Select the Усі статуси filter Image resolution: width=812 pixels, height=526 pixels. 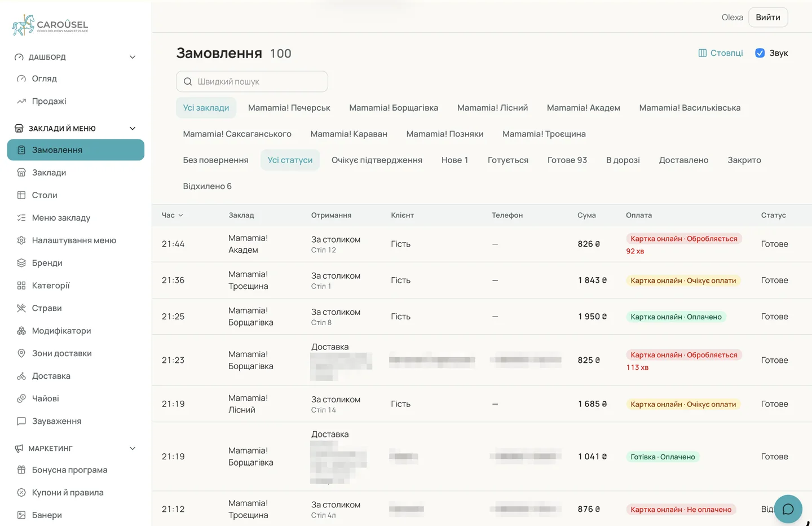click(290, 160)
